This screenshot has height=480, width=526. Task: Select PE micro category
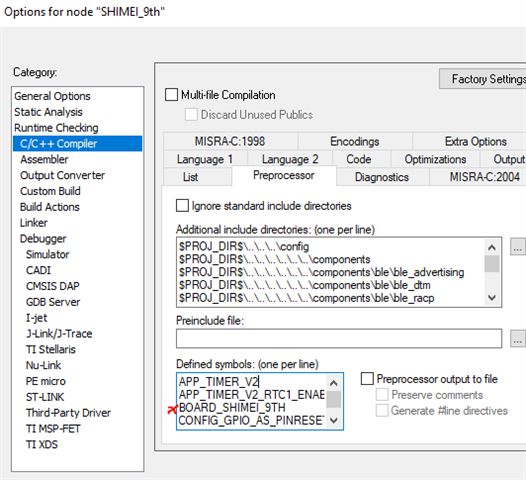point(46,381)
